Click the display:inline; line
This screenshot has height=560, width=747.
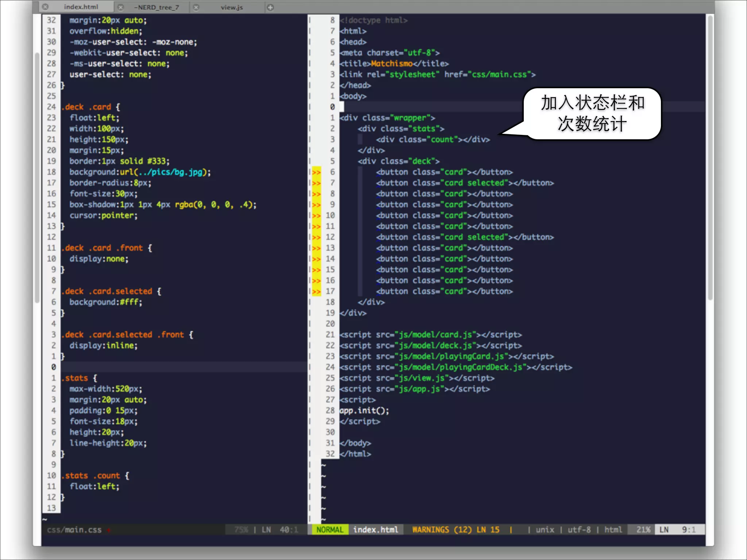[104, 346]
